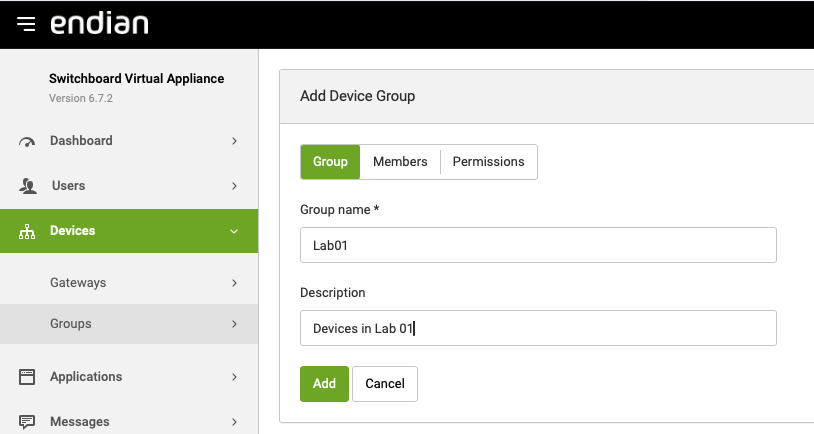The width and height of the screenshot is (814, 434).
Task: Expand the Gateways submenu arrow
Action: point(234,283)
